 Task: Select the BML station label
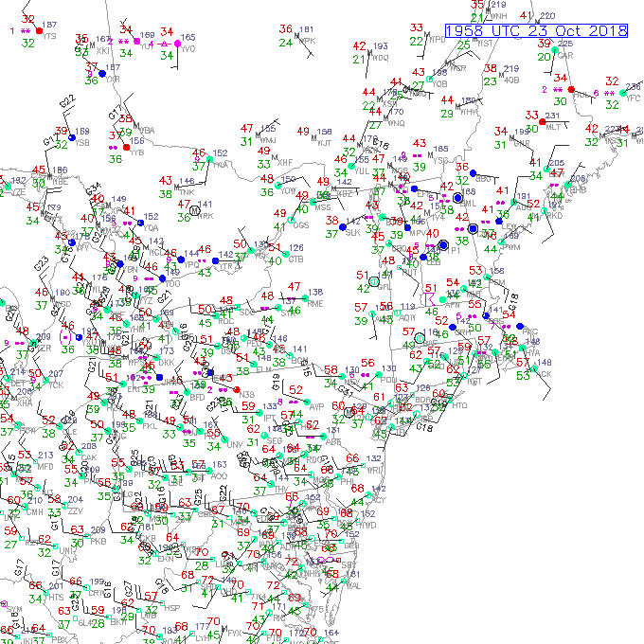click(x=468, y=203)
